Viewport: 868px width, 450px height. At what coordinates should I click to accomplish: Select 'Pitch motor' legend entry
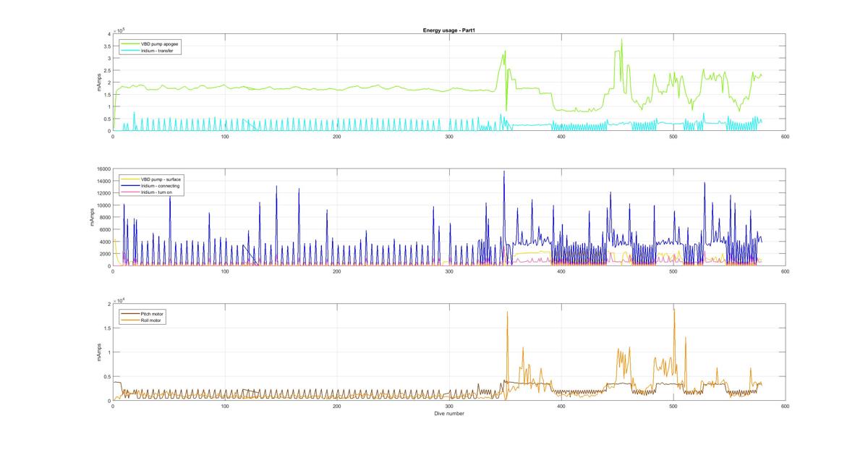(x=153, y=314)
